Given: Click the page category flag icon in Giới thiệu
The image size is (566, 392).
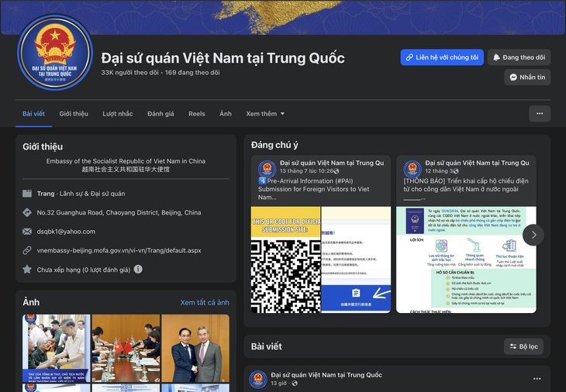Looking at the screenshot, I should pyautogui.click(x=27, y=194).
